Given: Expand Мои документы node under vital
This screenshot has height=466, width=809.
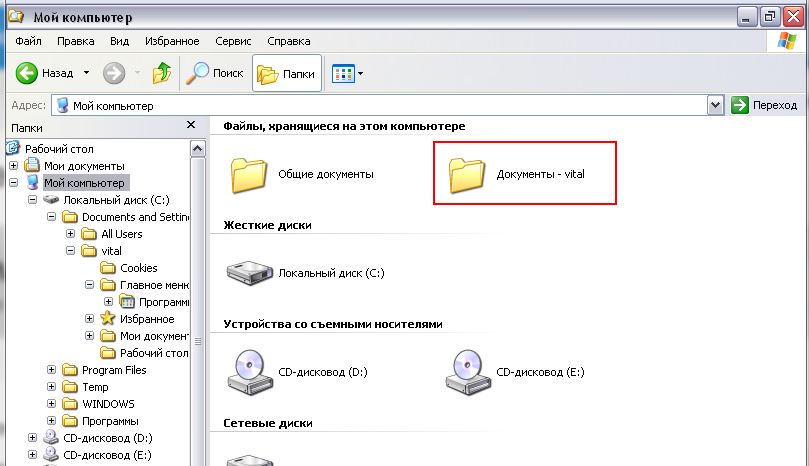Looking at the screenshot, I should 90,336.
